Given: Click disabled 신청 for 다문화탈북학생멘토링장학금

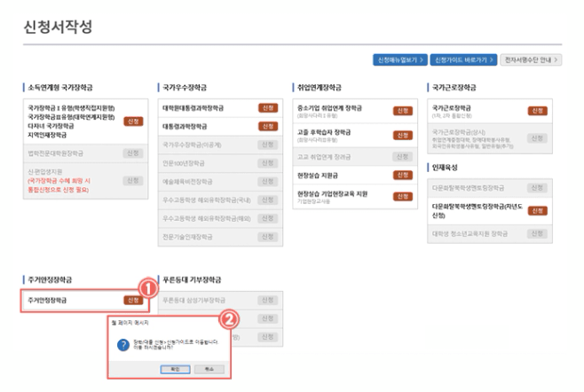Looking at the screenshot, I should coord(537,188).
